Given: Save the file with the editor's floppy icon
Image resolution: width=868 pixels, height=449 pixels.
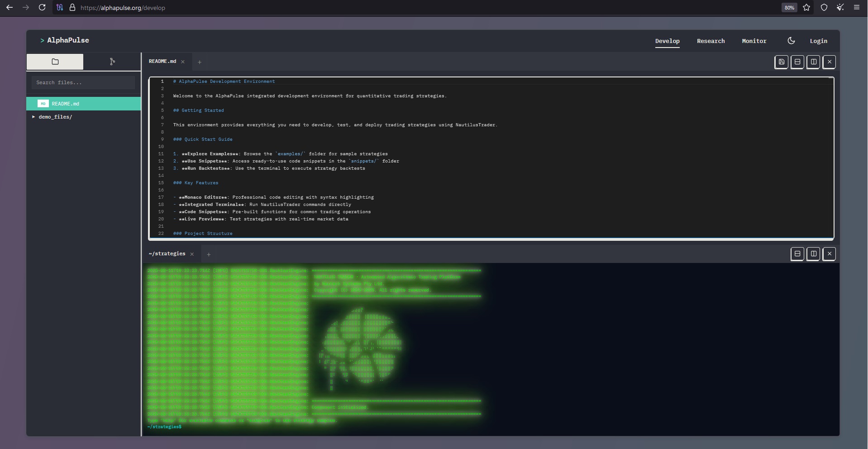Looking at the screenshot, I should point(782,62).
